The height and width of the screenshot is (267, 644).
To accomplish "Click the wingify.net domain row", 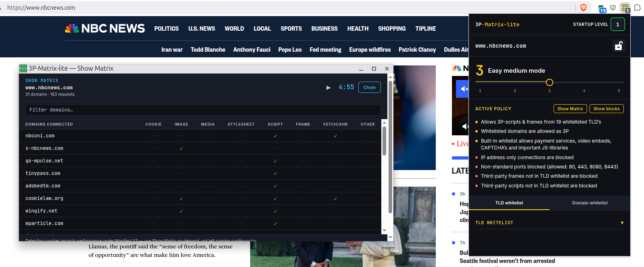I will (200, 211).
